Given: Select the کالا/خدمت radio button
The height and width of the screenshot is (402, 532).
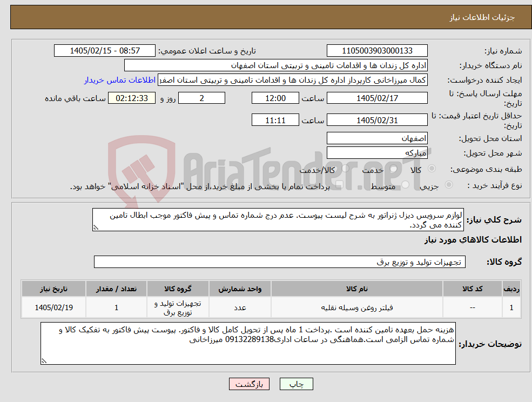Looking at the screenshot, I should [x=345, y=169].
